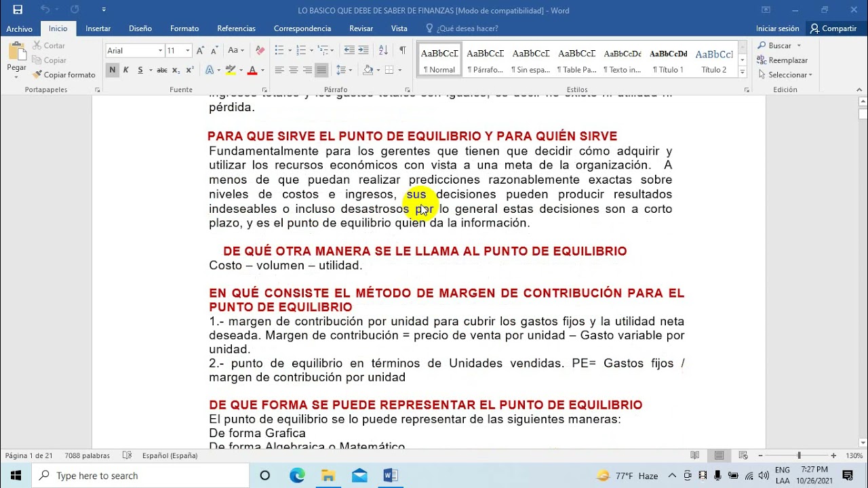The width and height of the screenshot is (868, 488).
Task: Toggle italic formatting (K)
Action: (x=125, y=70)
